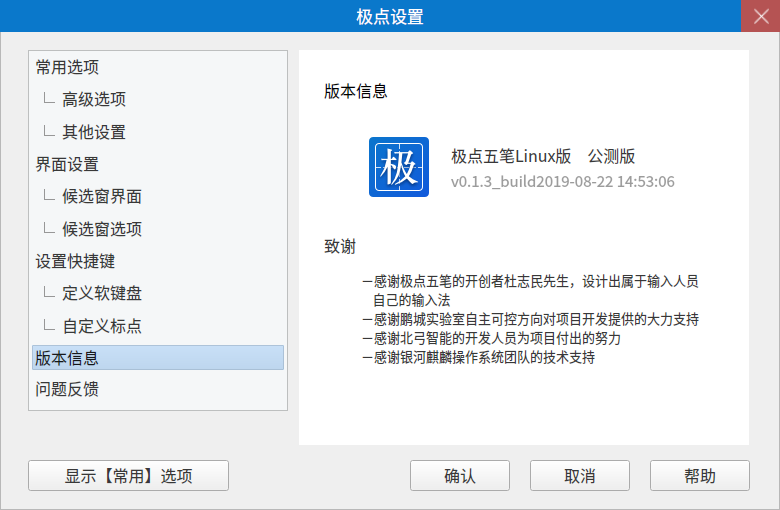Click the version build number text

[x=562, y=182]
